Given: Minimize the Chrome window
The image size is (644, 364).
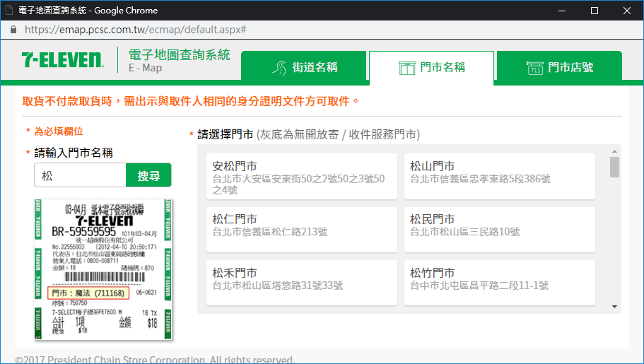Looking at the screenshot, I should [562, 11].
